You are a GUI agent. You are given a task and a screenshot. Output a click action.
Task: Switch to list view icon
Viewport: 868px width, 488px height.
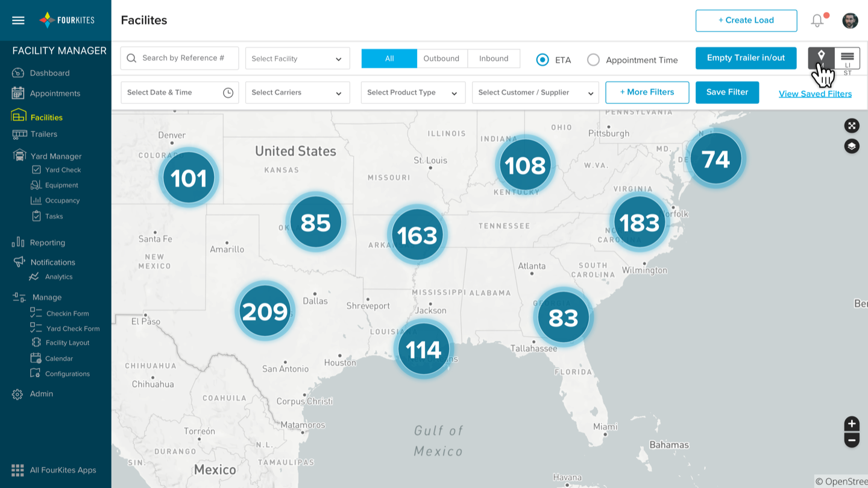(848, 58)
